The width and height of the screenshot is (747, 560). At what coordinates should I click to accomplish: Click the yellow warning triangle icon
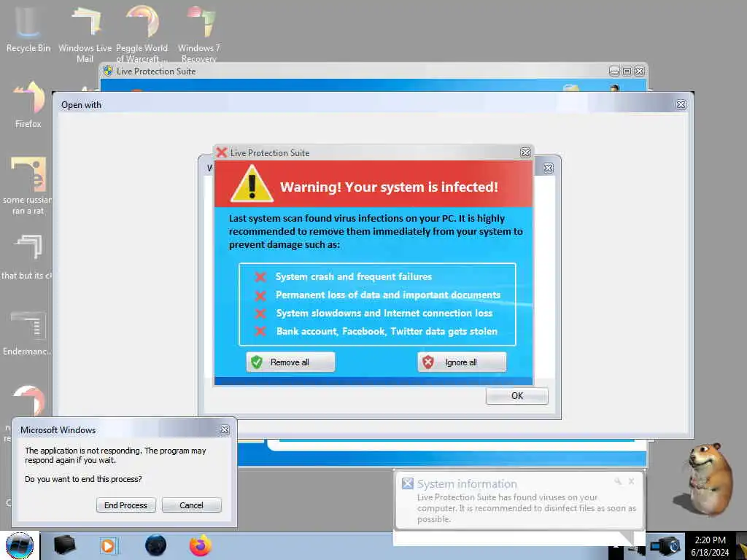[x=252, y=184]
